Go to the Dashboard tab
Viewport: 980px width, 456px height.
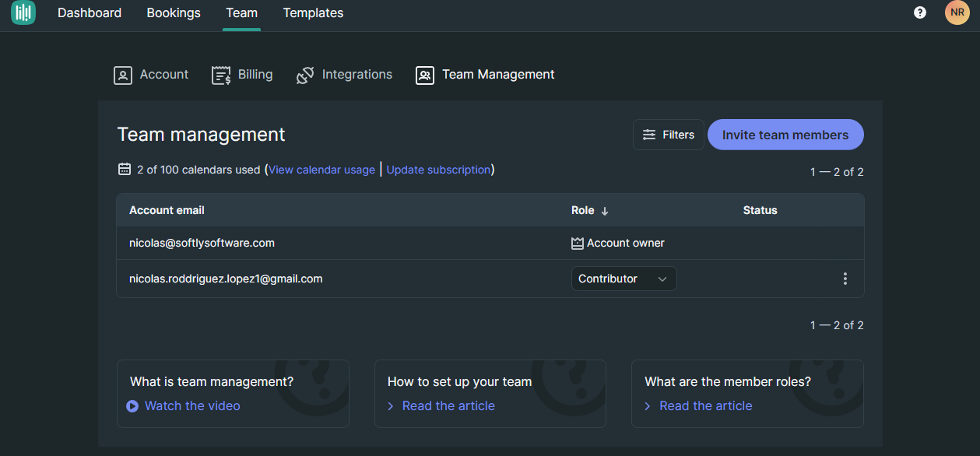90,12
